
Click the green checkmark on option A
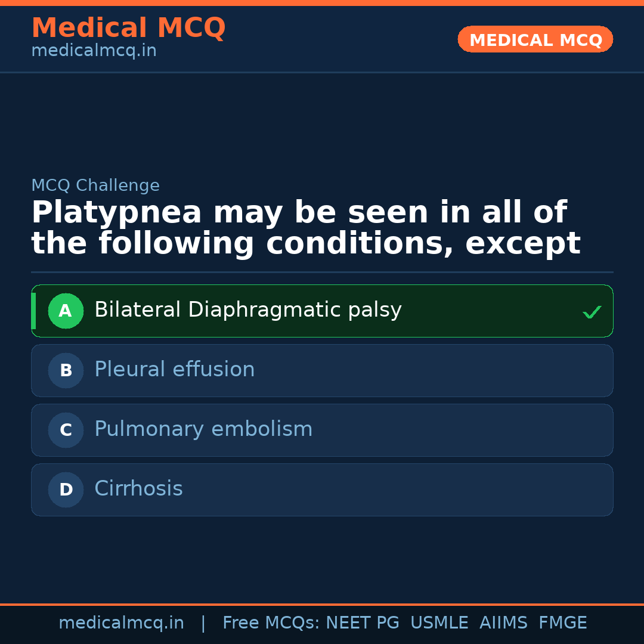(592, 312)
